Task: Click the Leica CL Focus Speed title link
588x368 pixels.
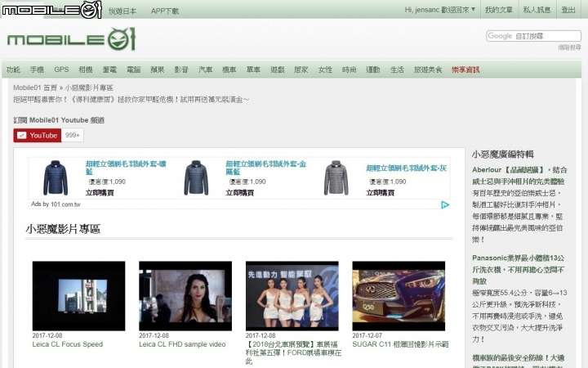Action: tap(68, 344)
